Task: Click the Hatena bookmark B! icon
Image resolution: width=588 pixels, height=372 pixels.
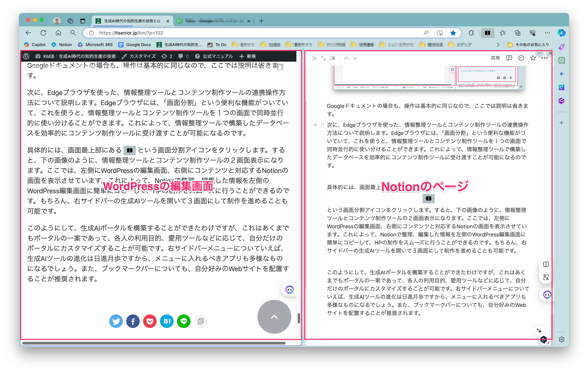Action: pos(167,321)
